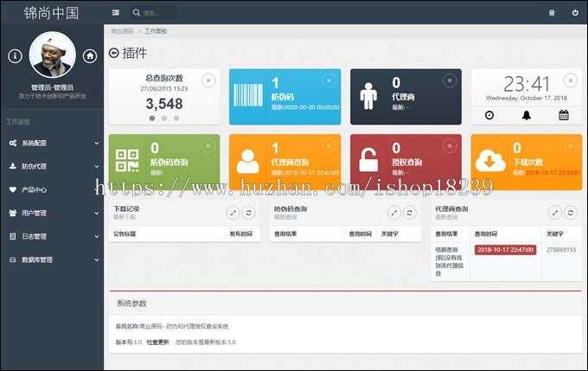This screenshot has height=371, width=588.
Task: Expand the 代理商查询 panel fullscreen
Action: point(555,213)
